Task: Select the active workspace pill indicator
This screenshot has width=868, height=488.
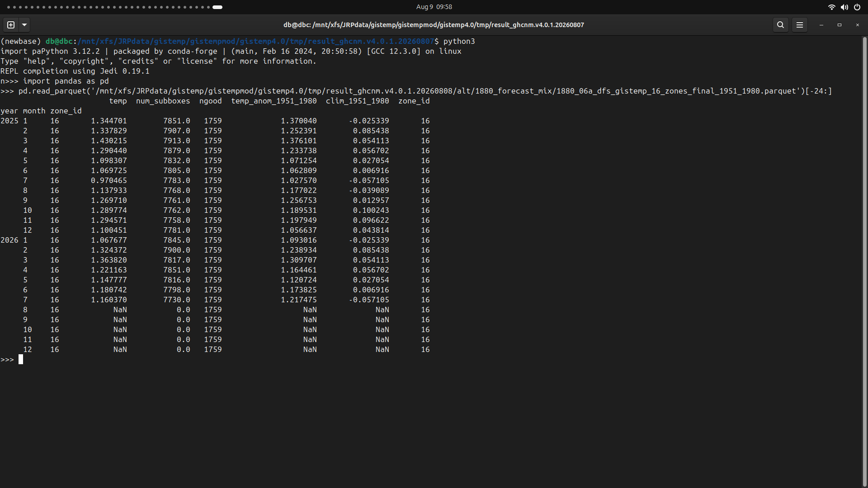Action: tap(217, 7)
